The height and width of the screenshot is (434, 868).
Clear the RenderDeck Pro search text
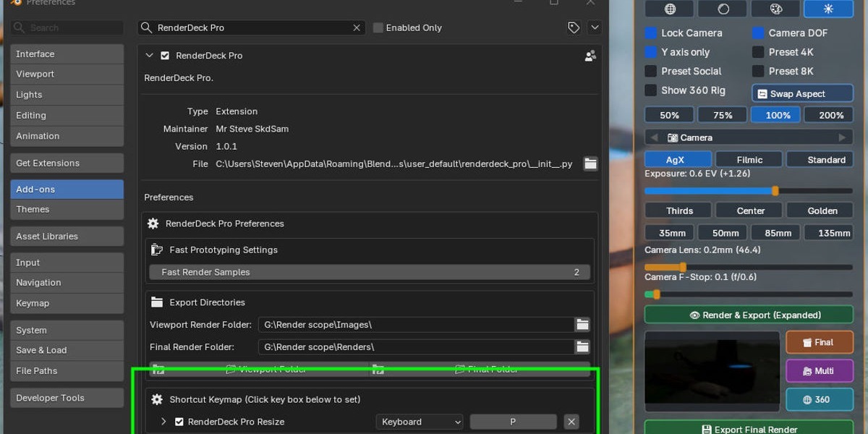[357, 27]
